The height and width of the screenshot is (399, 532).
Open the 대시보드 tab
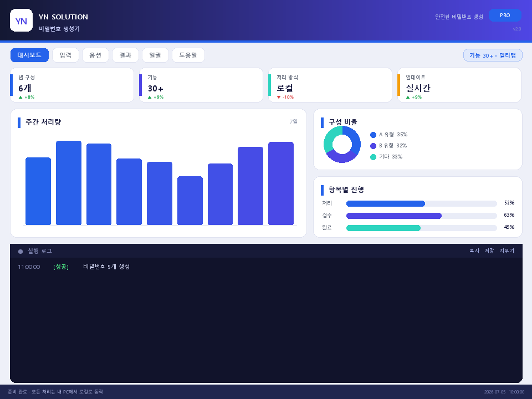click(29, 55)
